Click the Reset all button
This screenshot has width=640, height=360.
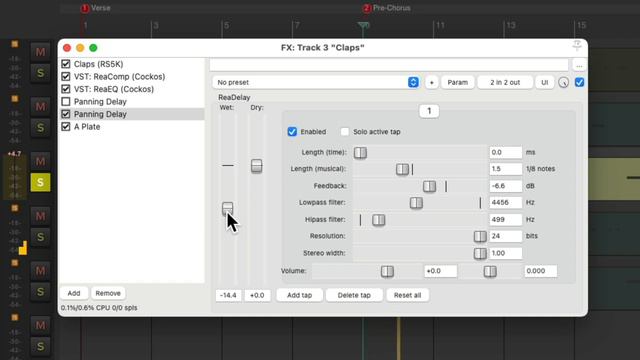pyautogui.click(x=407, y=295)
